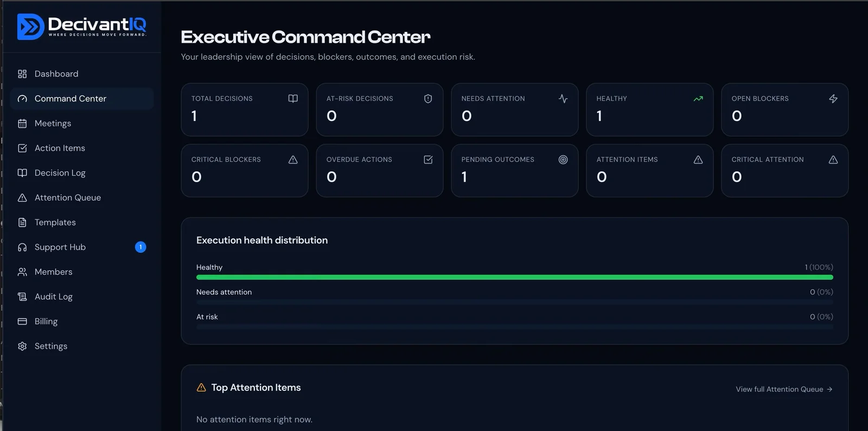Viewport: 868px width, 431px height.
Task: Click the Open Blockers label
Action: tap(760, 99)
